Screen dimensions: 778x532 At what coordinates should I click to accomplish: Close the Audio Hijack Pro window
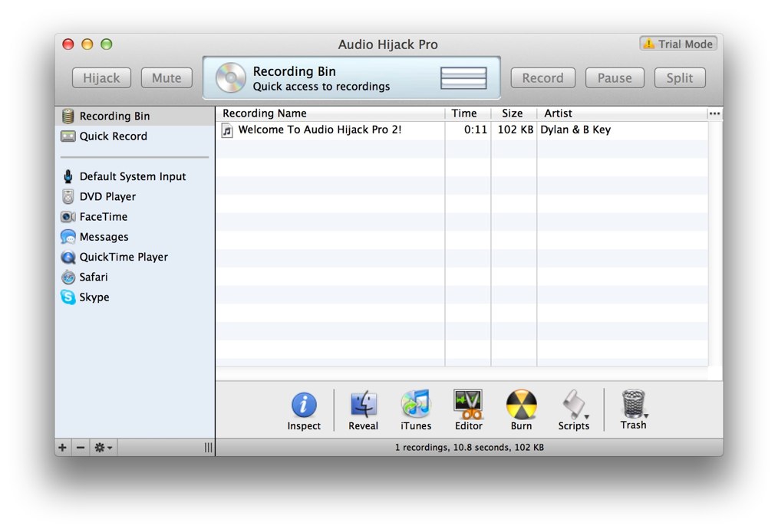point(68,44)
